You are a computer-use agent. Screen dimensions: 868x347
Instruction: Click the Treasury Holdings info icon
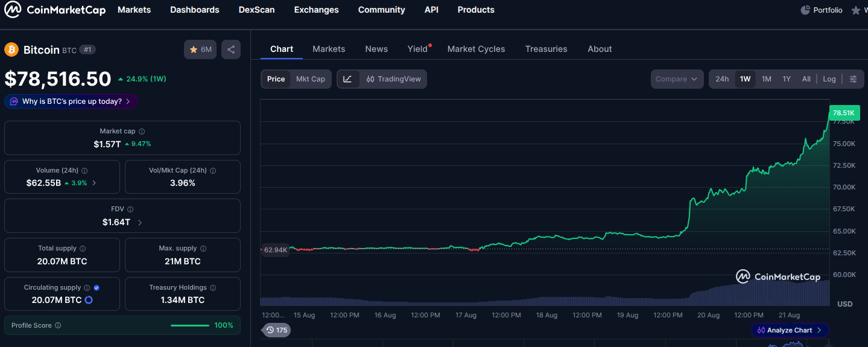click(213, 288)
